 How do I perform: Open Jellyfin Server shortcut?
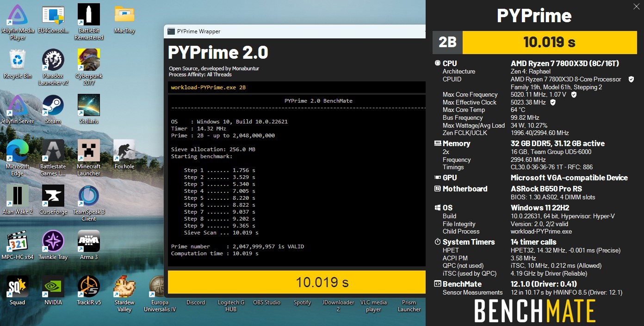[x=18, y=109]
